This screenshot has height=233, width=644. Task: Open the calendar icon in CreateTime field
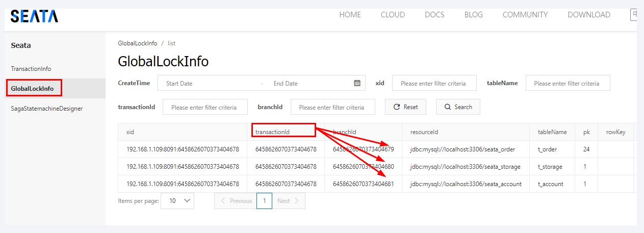coord(357,83)
